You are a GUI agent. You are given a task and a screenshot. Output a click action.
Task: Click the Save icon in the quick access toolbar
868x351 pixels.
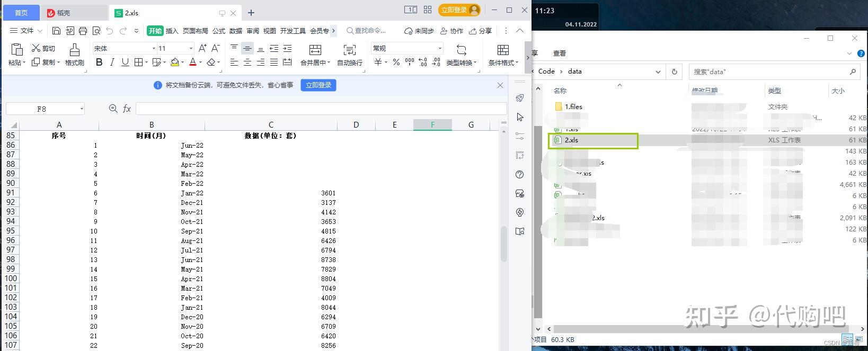56,31
